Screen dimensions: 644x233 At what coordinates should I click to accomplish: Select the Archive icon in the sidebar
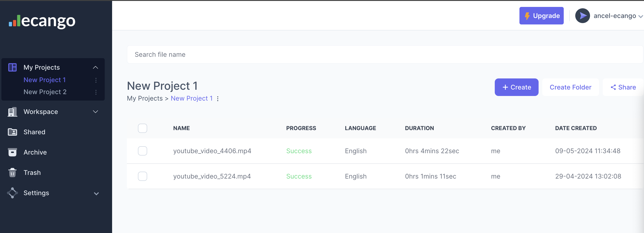pos(12,152)
